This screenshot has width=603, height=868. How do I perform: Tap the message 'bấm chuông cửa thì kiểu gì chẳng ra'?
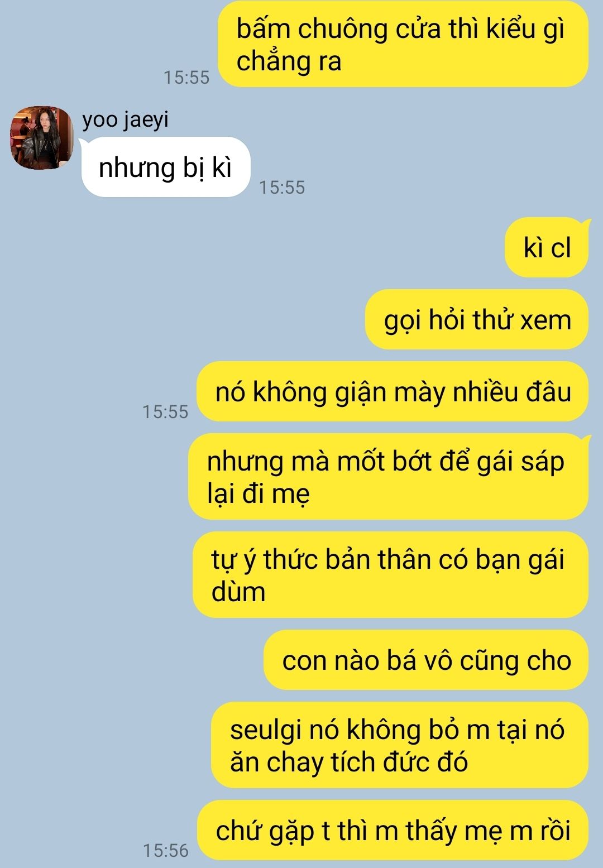pos(401,44)
